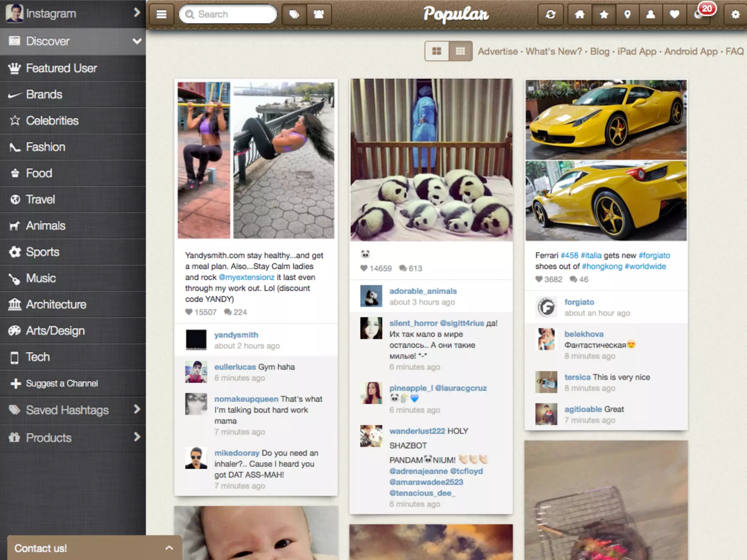Viewport: 747px width, 560px height.
Task: Click the heart likes icon in top bar
Action: click(674, 14)
